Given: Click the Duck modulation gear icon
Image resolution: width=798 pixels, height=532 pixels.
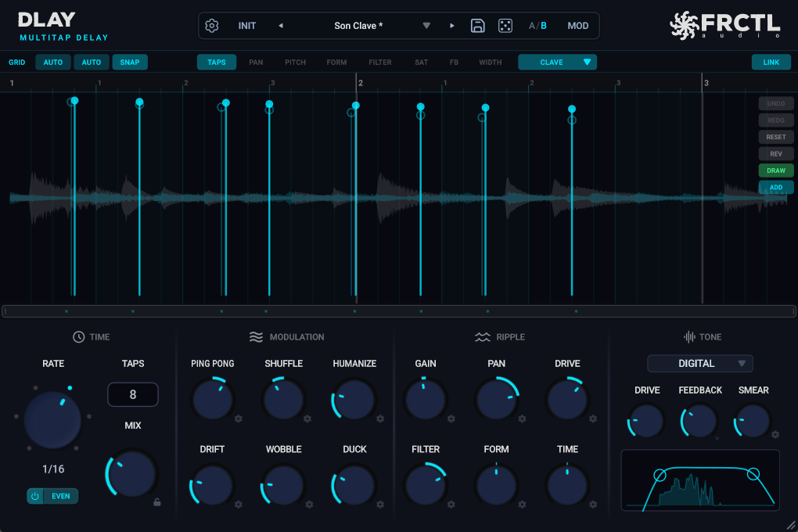Looking at the screenshot, I should 380,505.
